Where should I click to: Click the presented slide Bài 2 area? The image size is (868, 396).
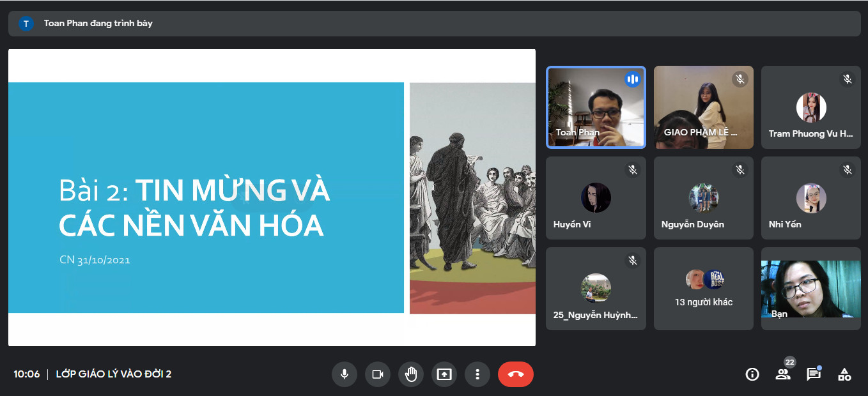coord(272,198)
